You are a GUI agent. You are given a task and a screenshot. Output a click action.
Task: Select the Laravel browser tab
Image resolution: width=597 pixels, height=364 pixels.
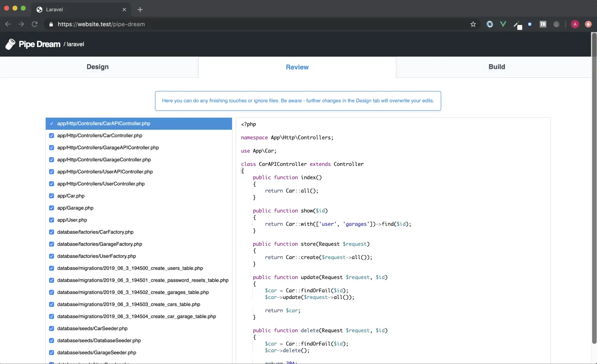(81, 9)
